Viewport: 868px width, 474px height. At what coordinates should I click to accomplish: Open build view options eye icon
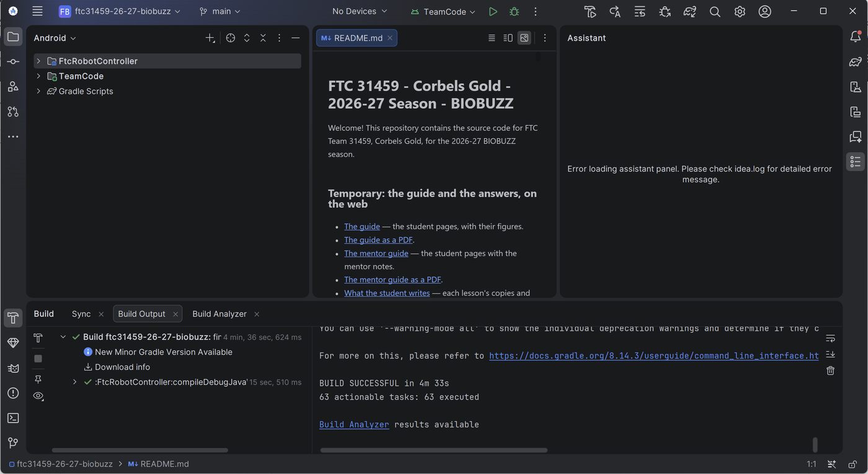tap(38, 396)
